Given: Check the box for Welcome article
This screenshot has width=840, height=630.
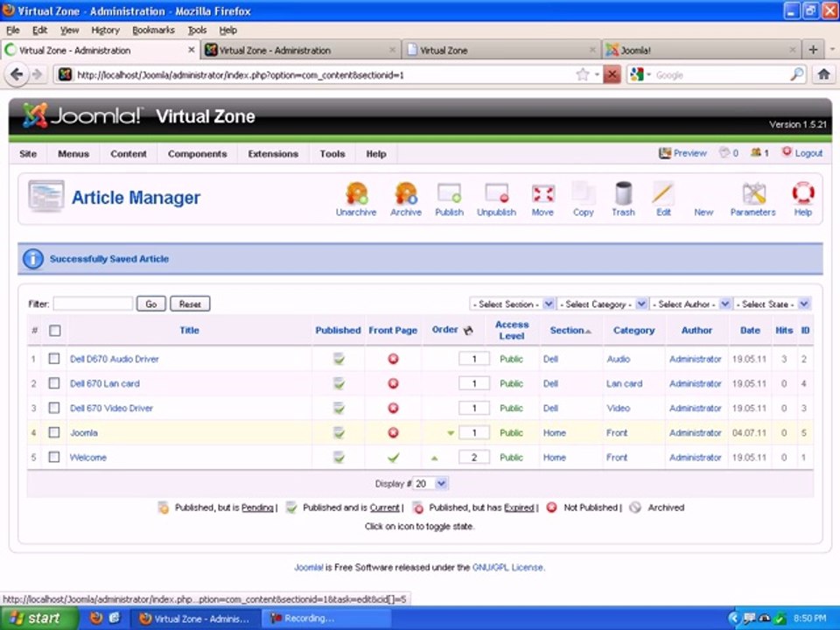Looking at the screenshot, I should tap(54, 457).
